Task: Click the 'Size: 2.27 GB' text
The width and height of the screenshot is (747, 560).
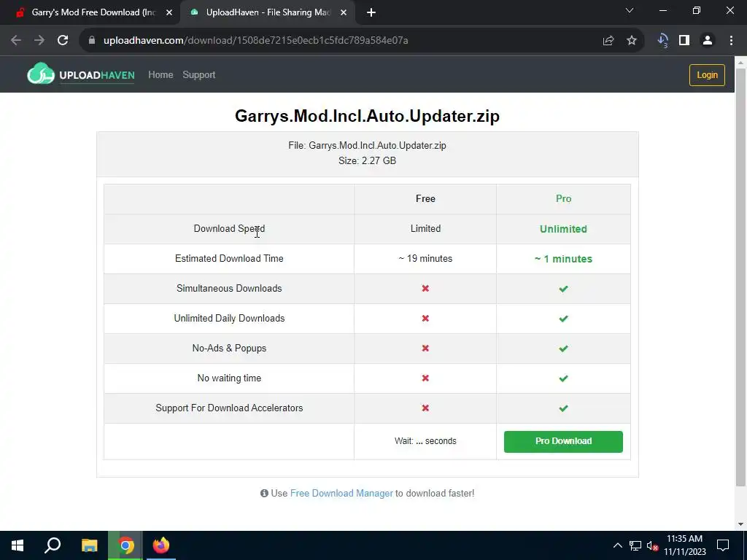Action: coord(368,161)
